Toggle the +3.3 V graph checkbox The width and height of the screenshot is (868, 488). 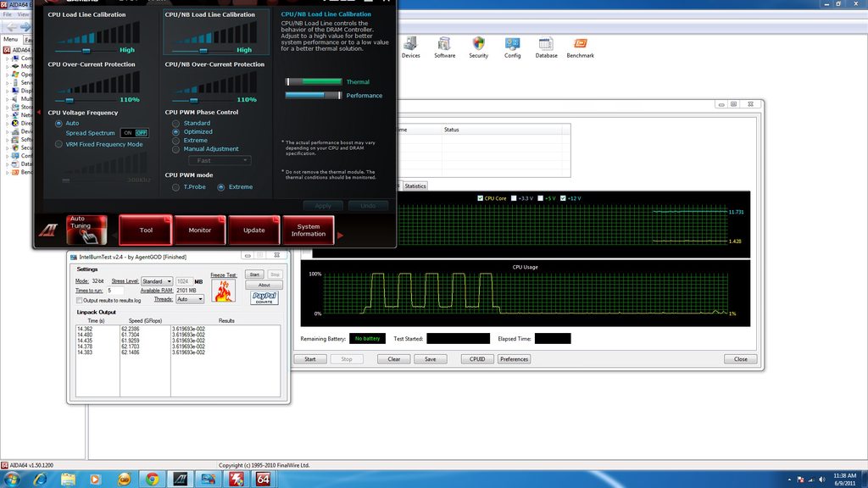click(x=514, y=198)
